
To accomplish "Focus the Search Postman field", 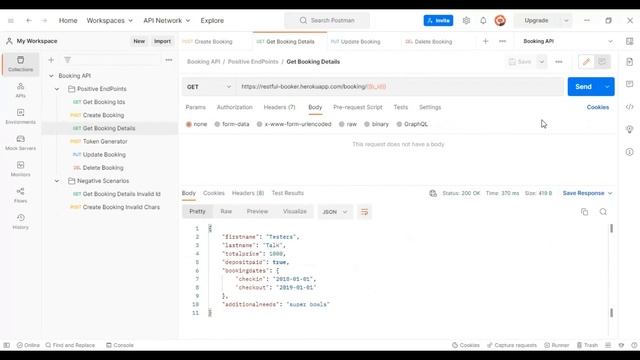I will 327,20.
